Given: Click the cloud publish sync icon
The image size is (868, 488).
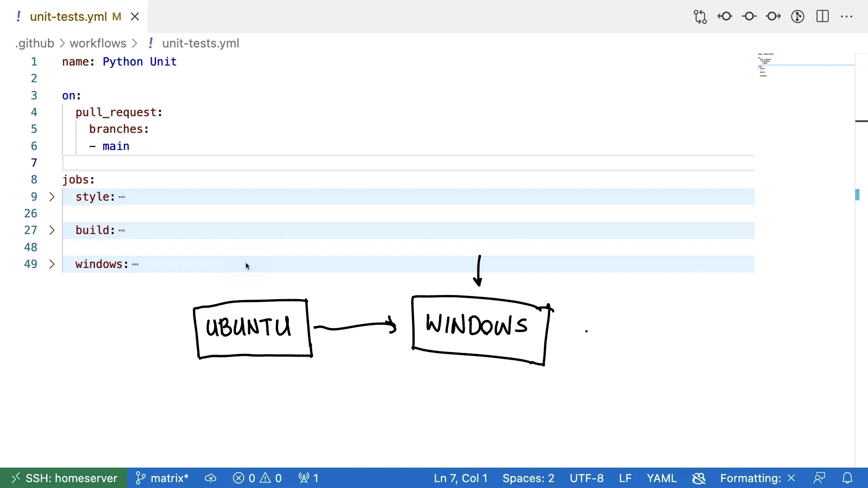Looking at the screenshot, I should point(211,478).
